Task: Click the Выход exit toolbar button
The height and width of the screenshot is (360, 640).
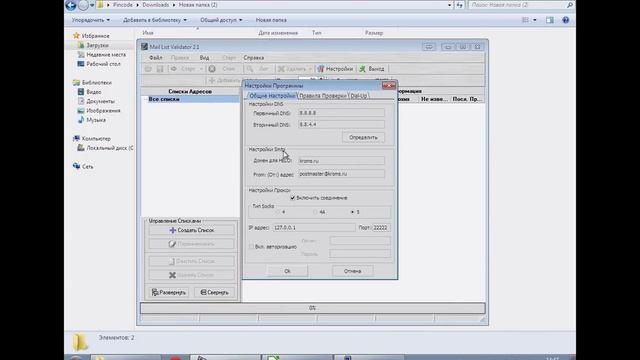Action: (372, 69)
